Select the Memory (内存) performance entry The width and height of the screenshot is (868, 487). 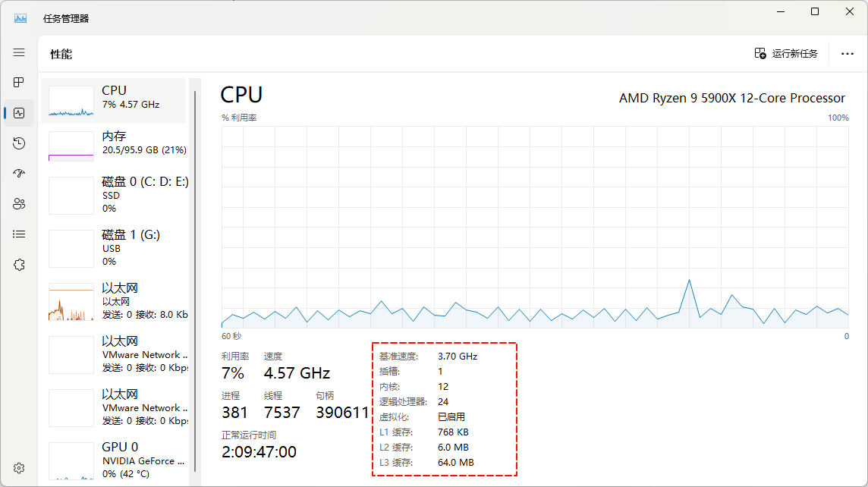pos(114,146)
